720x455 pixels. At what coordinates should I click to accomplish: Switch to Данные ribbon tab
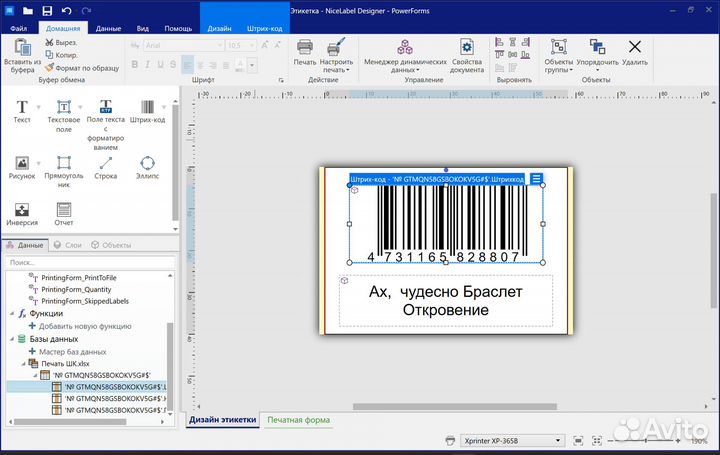[108, 28]
